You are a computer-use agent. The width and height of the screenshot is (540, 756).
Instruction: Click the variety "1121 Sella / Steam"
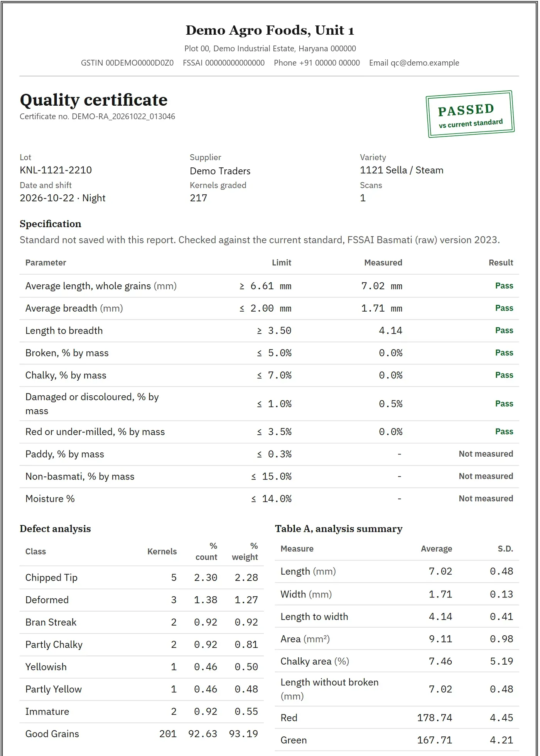402,170
